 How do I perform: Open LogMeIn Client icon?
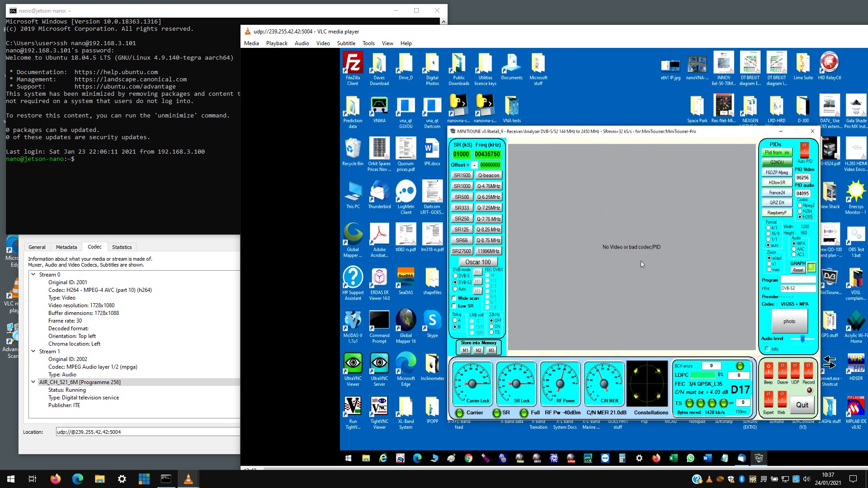406,197
